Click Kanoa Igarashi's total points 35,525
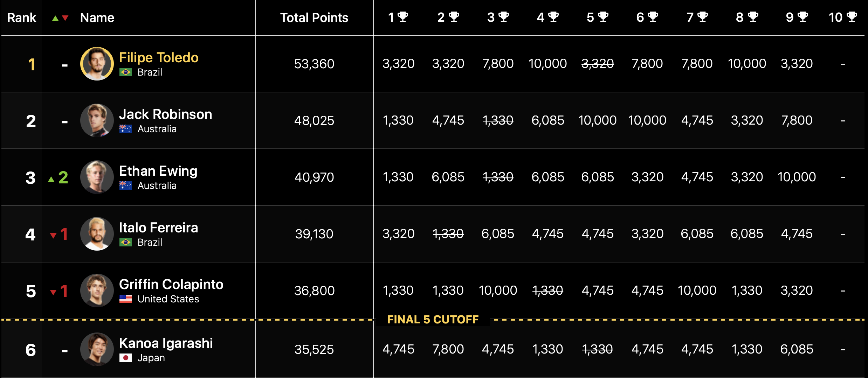Screen dimensions: 868x378 (314, 349)
